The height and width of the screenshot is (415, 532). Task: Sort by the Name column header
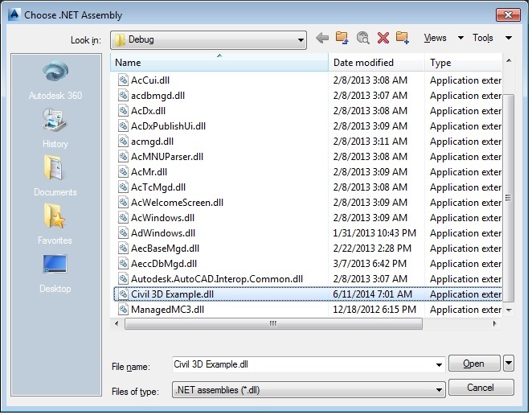pyautogui.click(x=219, y=63)
